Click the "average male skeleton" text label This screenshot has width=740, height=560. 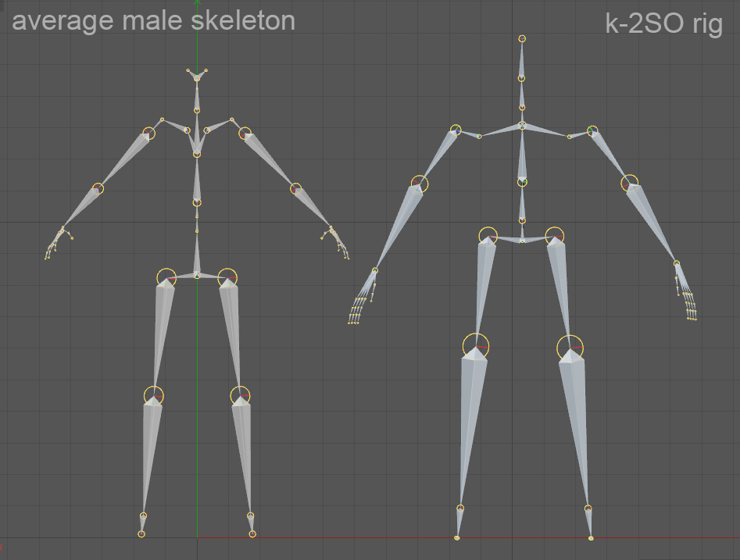[x=154, y=20]
